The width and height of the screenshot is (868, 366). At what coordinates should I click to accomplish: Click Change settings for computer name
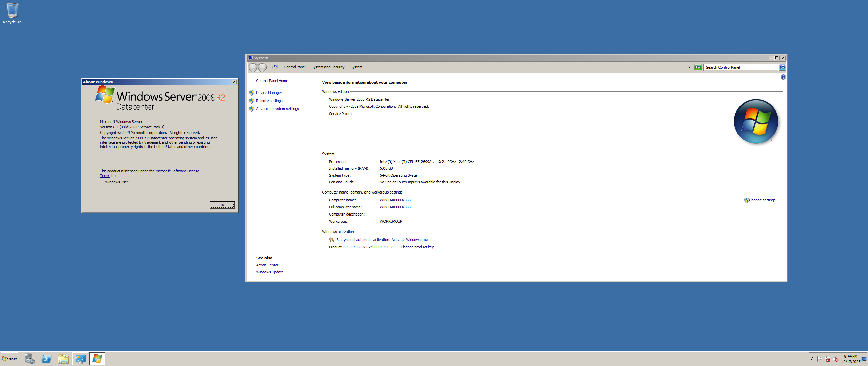[x=762, y=200]
